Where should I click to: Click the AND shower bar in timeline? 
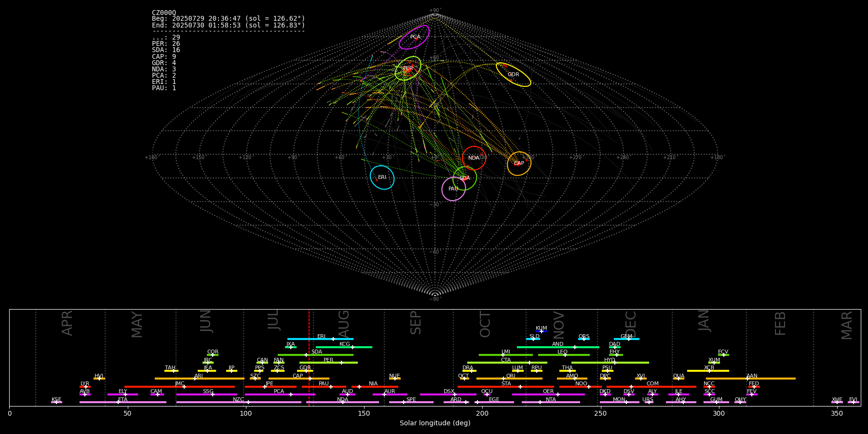click(x=558, y=347)
